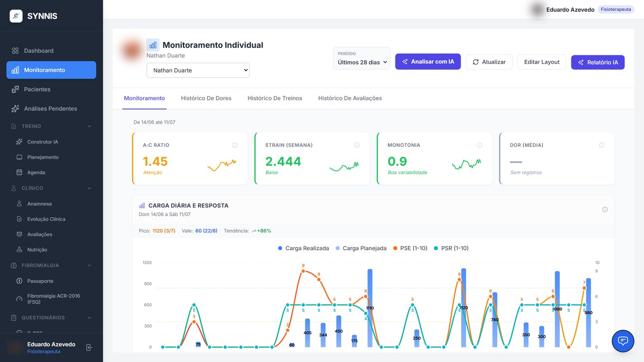Screen dimensions: 644x362
Task: Click the Agenda calendar icon
Action: (19, 172)
